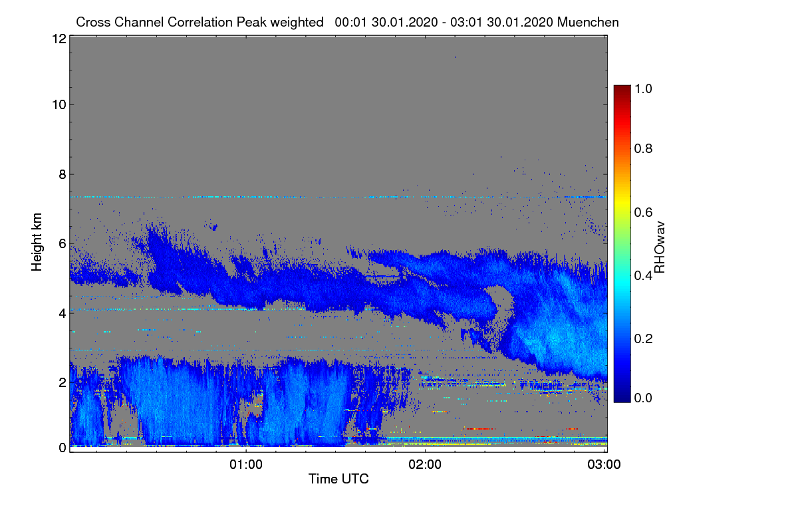Click the height tick label 6
The width and height of the screenshot is (798, 532).
pyautogui.click(x=62, y=243)
